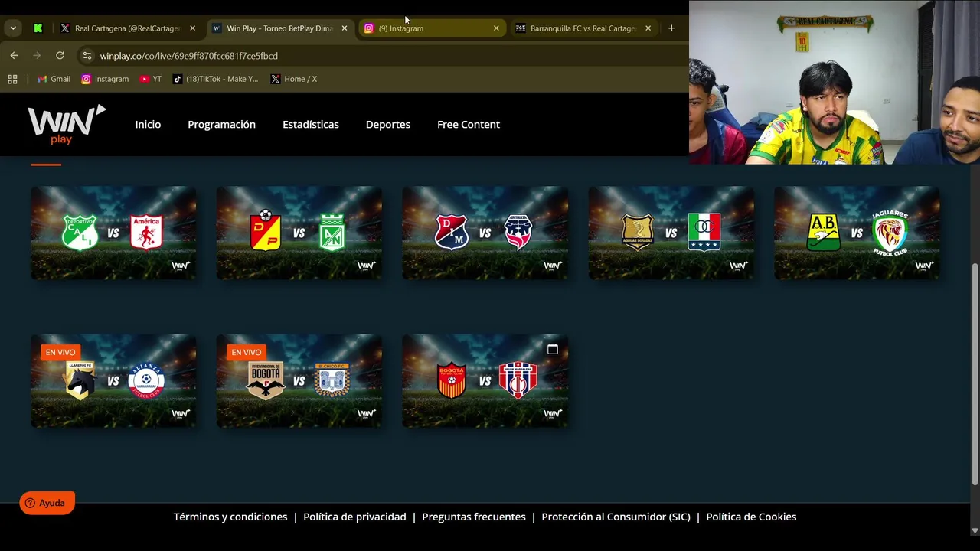The width and height of the screenshot is (980, 551).
Task: Click the orange Ayuda help button
Action: coord(47,503)
